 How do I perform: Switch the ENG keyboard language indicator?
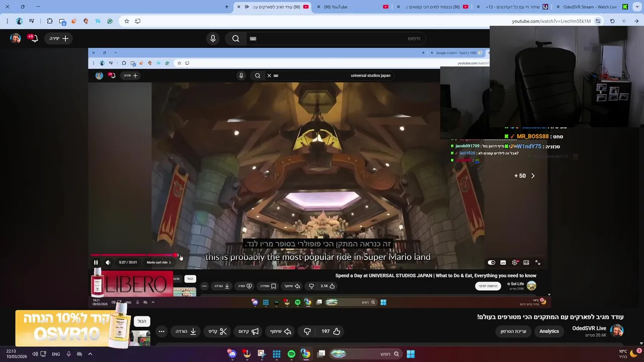56,354
